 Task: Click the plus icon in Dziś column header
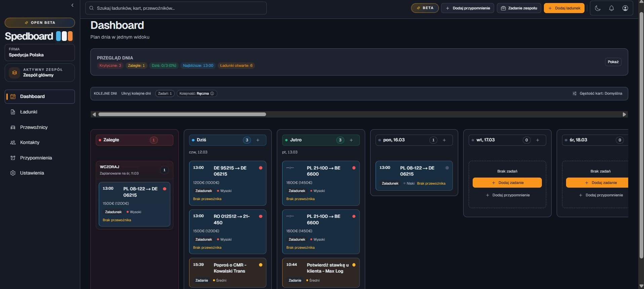pyautogui.click(x=258, y=140)
